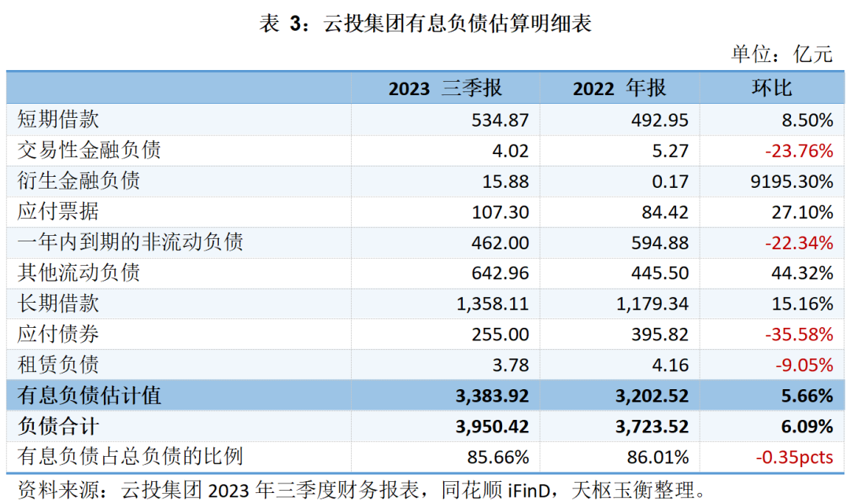Select the 2023 三季报 column header
This screenshot has height=504, width=850.
pos(445,88)
